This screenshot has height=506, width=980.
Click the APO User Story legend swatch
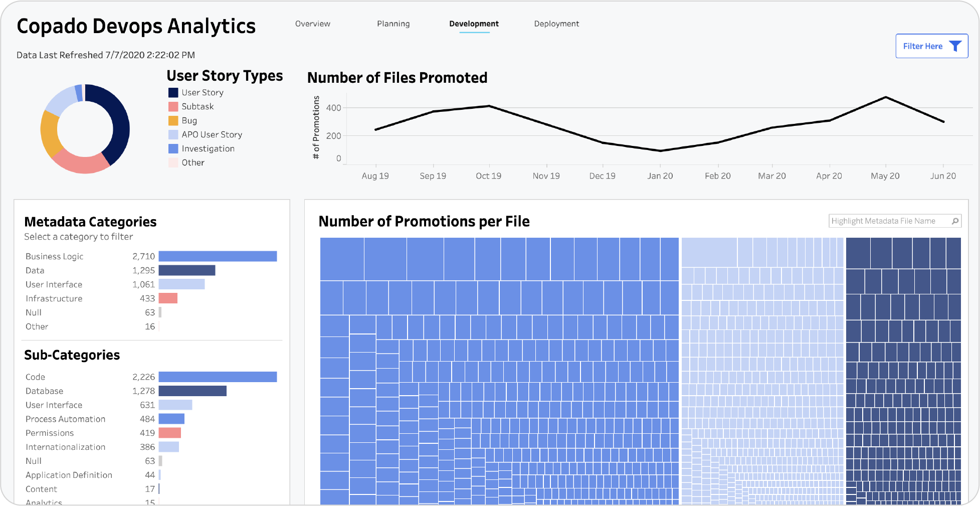click(x=173, y=135)
